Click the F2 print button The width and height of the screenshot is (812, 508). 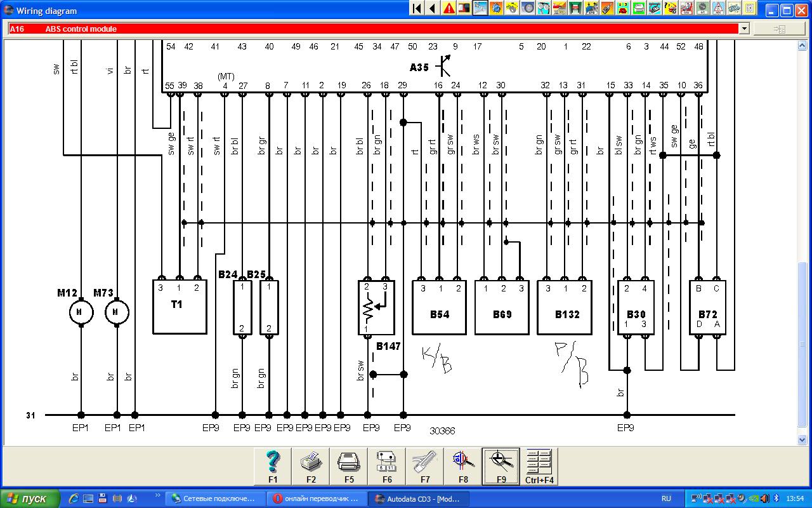(x=311, y=467)
